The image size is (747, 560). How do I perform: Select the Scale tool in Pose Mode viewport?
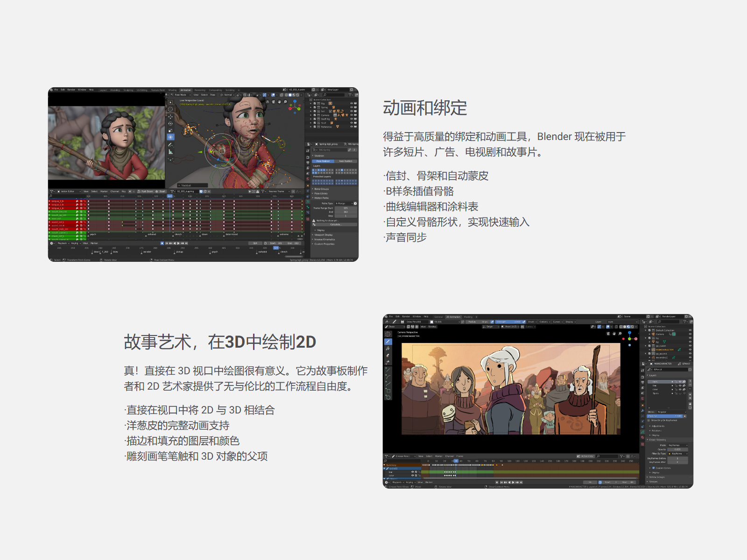170,131
